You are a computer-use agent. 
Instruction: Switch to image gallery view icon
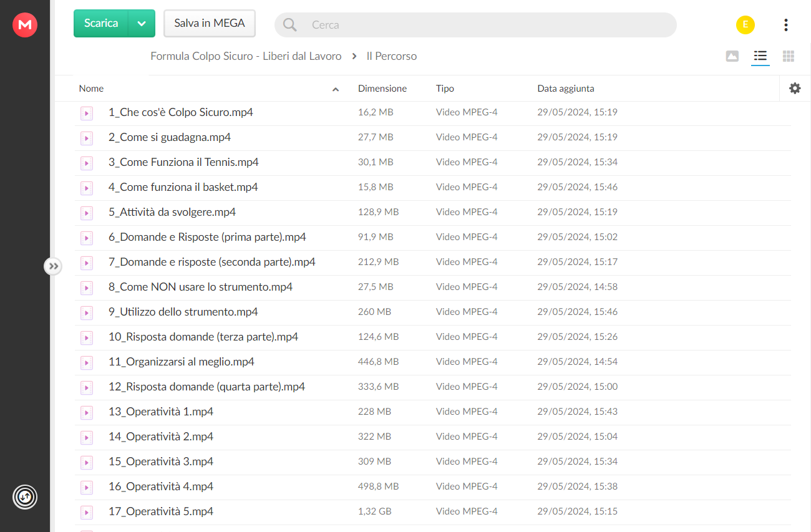(732, 56)
